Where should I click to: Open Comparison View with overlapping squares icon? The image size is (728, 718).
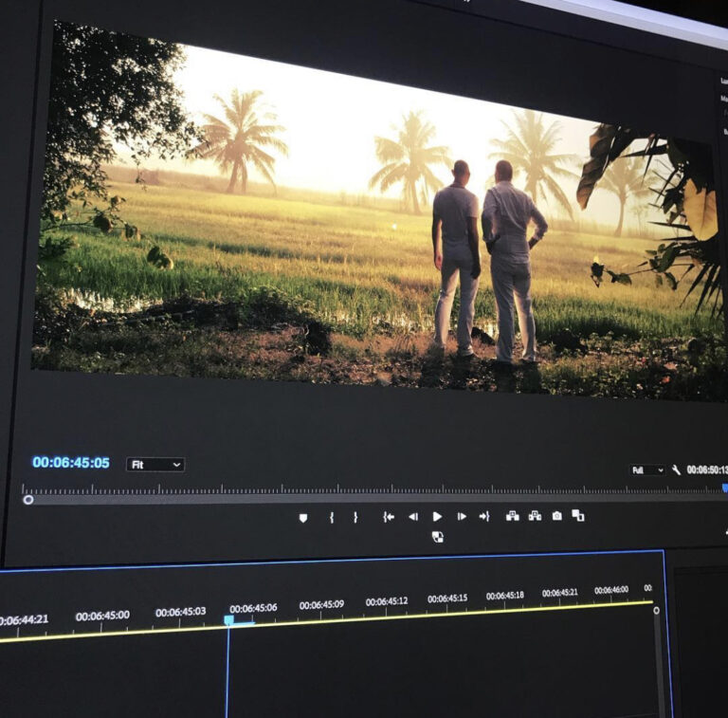[578, 515]
